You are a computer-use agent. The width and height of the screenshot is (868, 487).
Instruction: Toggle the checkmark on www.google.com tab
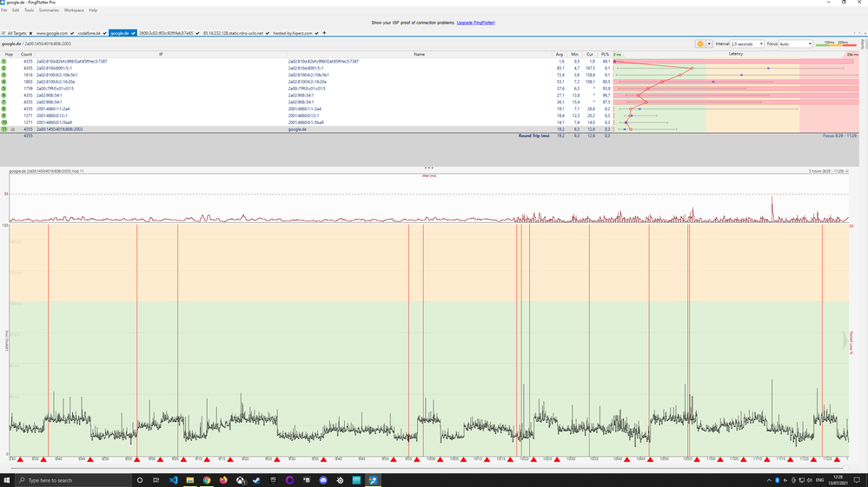pos(72,33)
